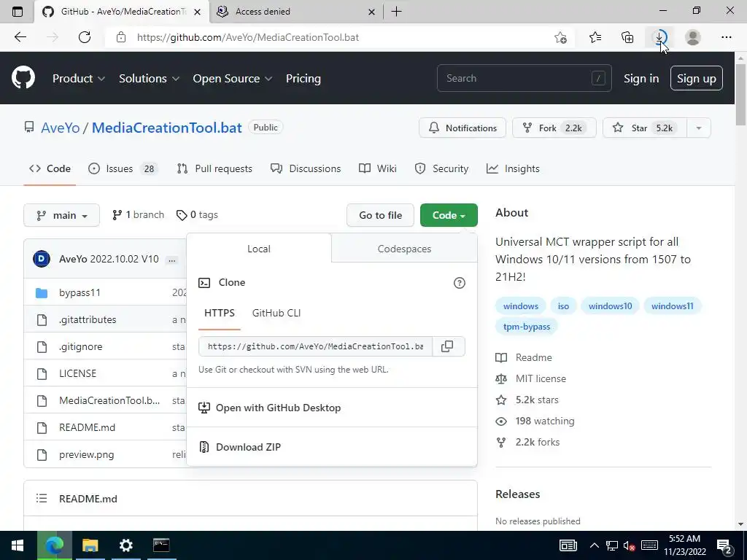The height and width of the screenshot is (560, 747).
Task: Click the Edge downloads arrow icon
Action: click(659, 37)
